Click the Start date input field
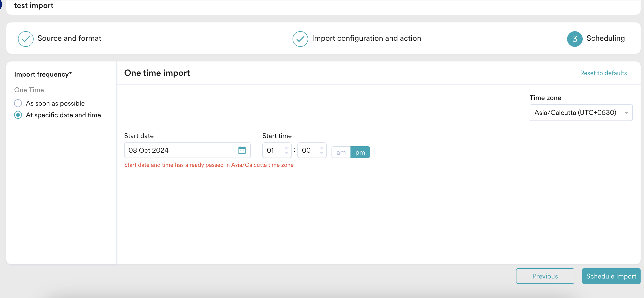The height and width of the screenshot is (298, 644). point(180,150)
